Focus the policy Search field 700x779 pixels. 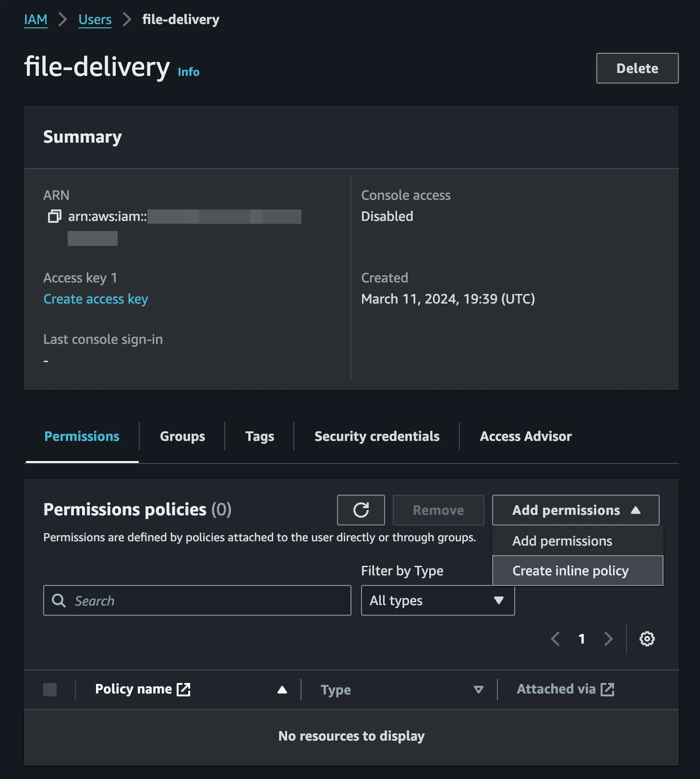point(197,600)
